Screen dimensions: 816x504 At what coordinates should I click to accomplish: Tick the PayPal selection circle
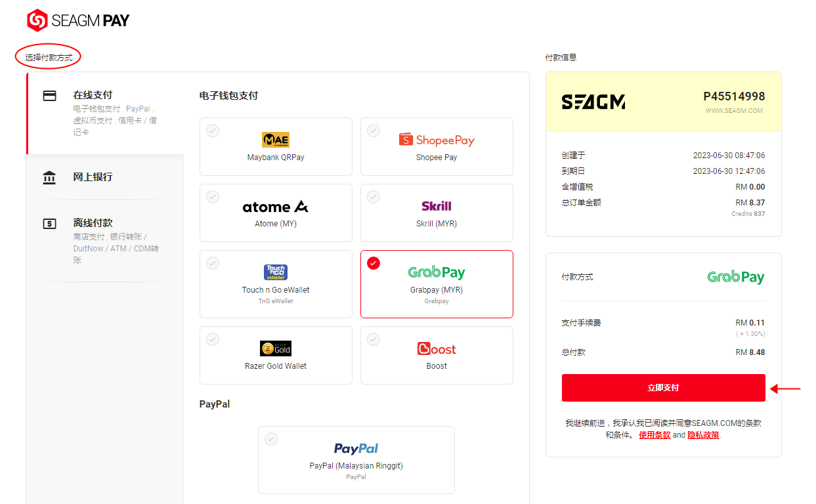(x=271, y=439)
